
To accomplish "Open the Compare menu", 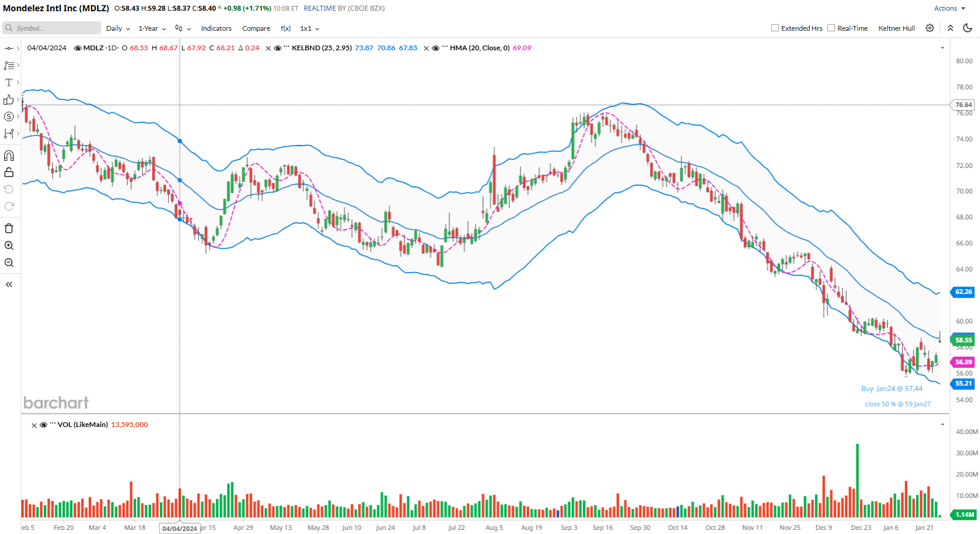I will pos(256,28).
